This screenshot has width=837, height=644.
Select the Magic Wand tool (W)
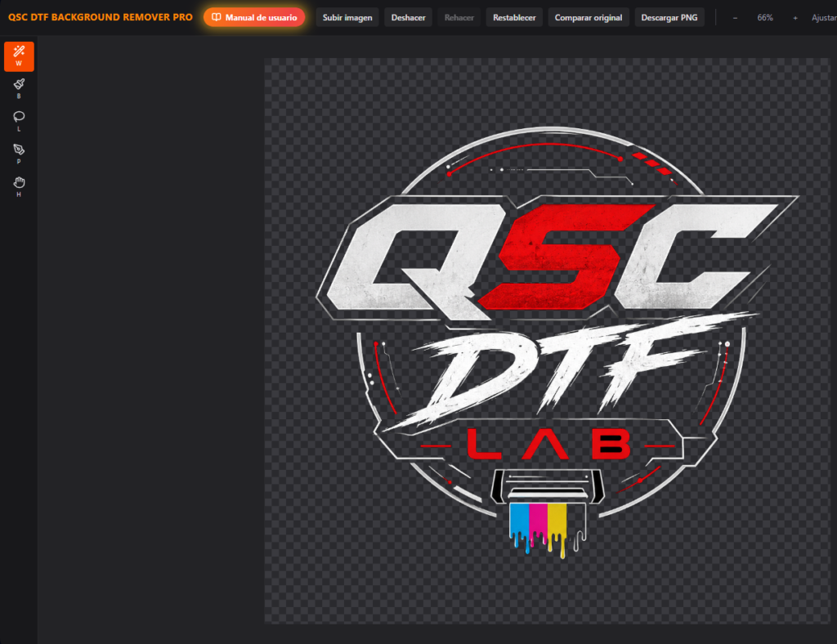click(19, 56)
